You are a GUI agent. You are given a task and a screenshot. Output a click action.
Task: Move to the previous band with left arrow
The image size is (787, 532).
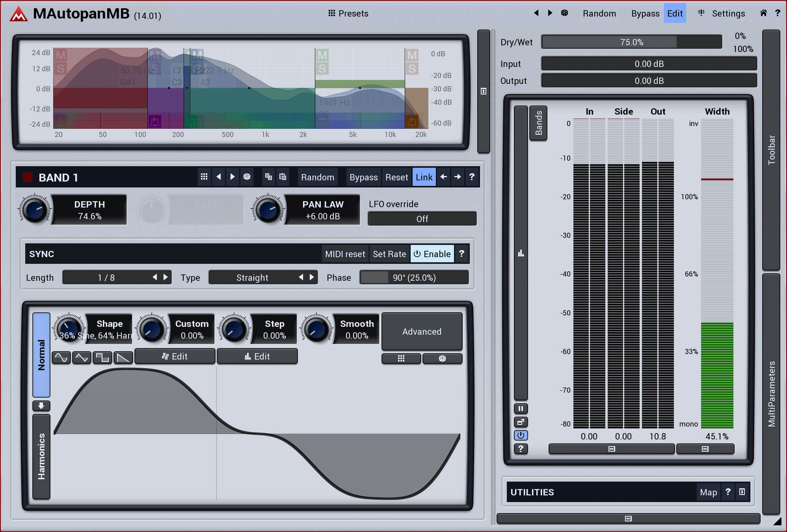[x=443, y=177]
